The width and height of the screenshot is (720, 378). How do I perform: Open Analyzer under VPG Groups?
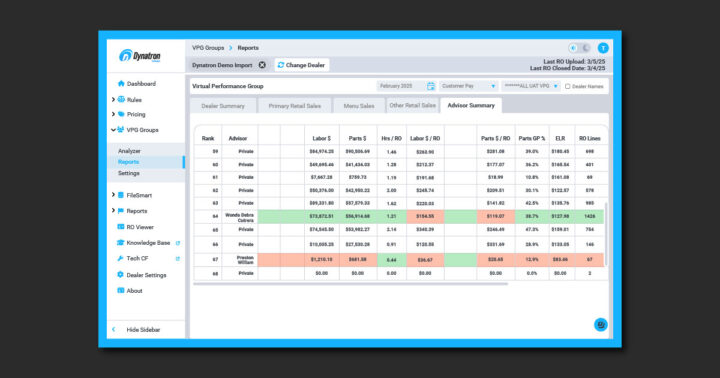click(129, 151)
